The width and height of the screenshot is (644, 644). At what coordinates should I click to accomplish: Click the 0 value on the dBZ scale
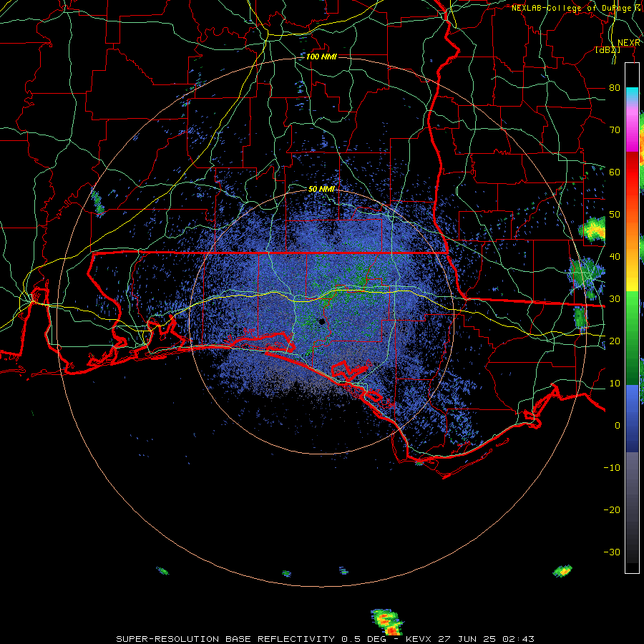[618, 426]
